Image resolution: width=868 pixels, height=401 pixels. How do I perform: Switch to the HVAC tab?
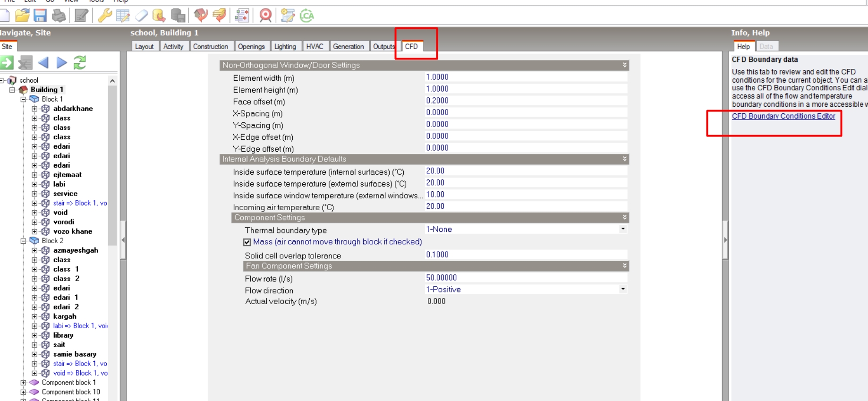click(315, 46)
